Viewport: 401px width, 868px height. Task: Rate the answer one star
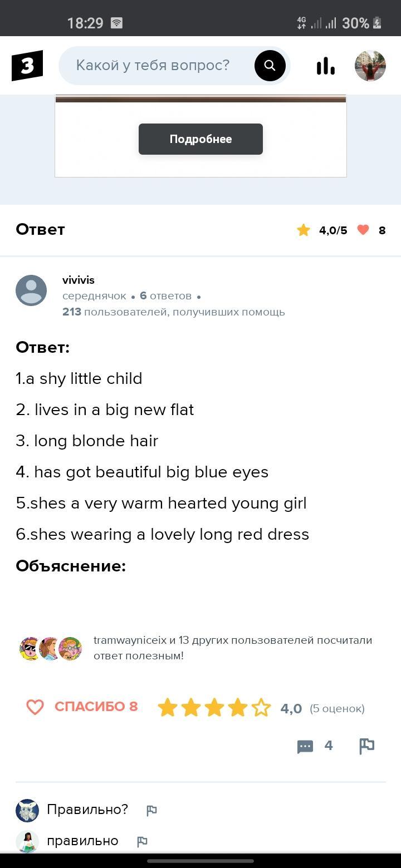coord(168,708)
